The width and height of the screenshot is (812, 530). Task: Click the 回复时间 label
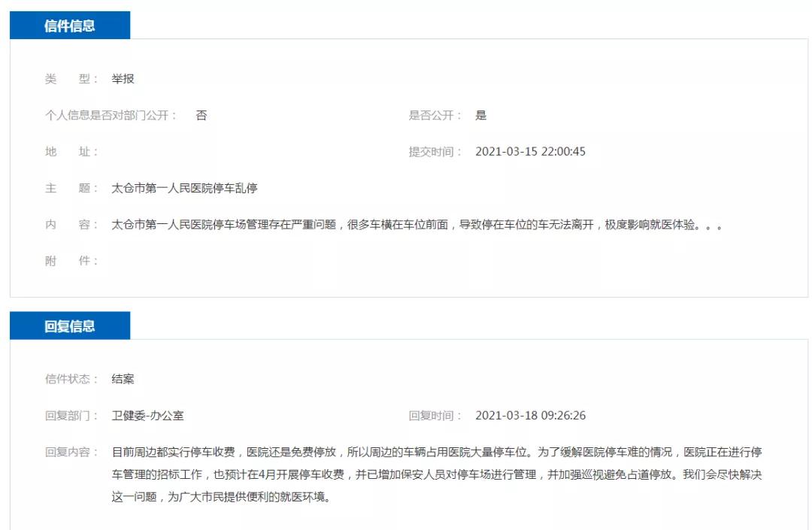point(435,415)
